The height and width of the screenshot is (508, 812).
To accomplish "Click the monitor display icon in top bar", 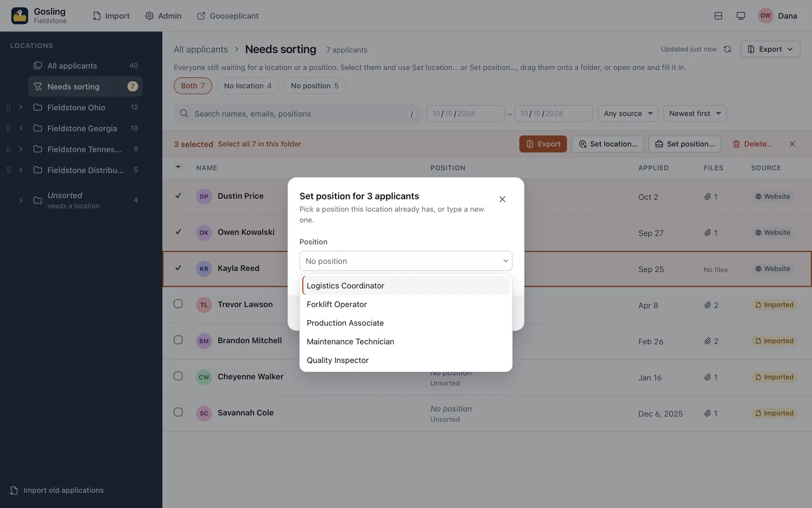I will click(741, 16).
